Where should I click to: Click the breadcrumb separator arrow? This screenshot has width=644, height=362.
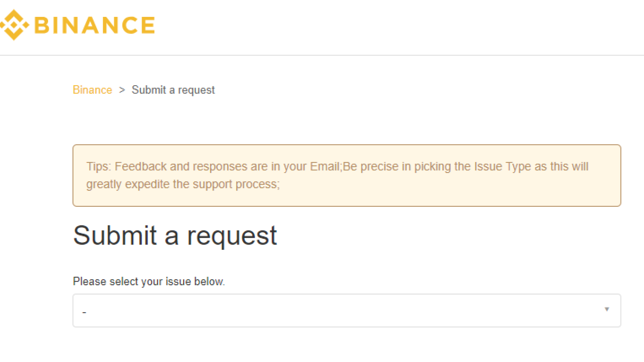pos(122,90)
